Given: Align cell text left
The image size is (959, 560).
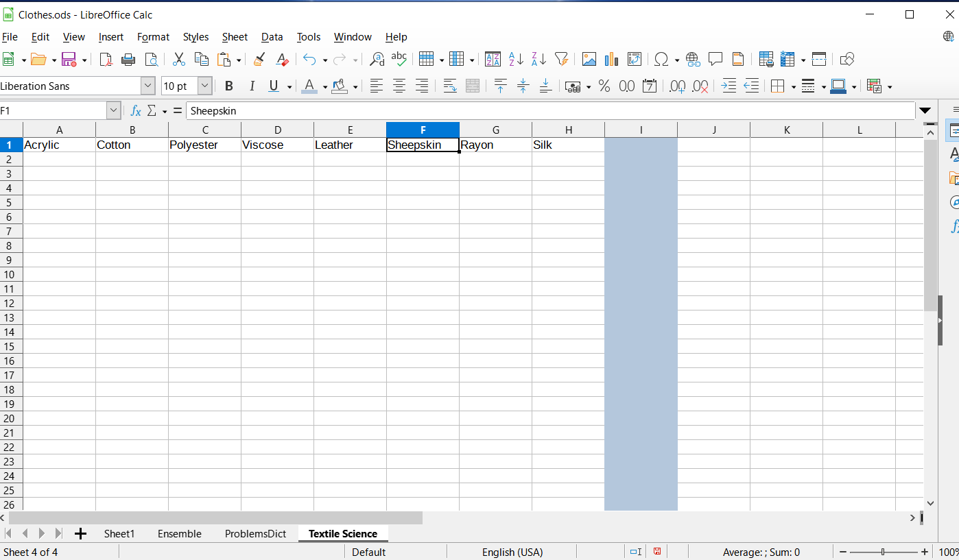Looking at the screenshot, I should point(377,86).
